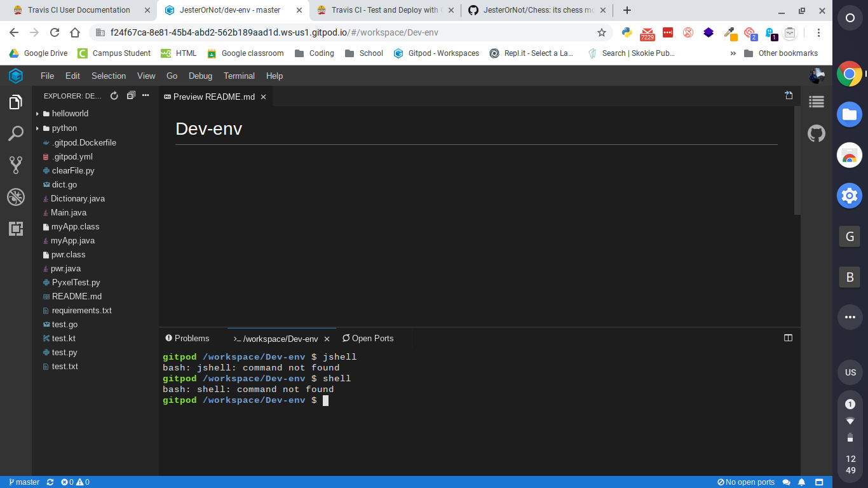Switch to the Problems tab

[187, 338]
